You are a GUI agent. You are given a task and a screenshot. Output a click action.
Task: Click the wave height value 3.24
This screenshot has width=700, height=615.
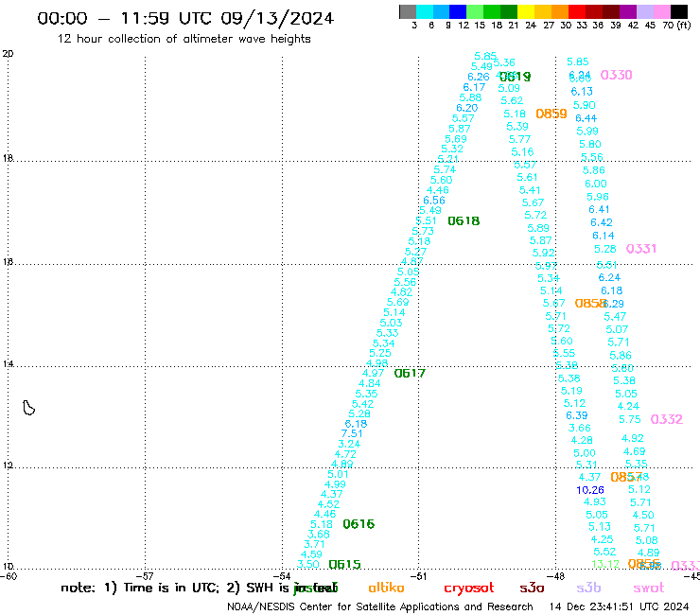[349, 444]
